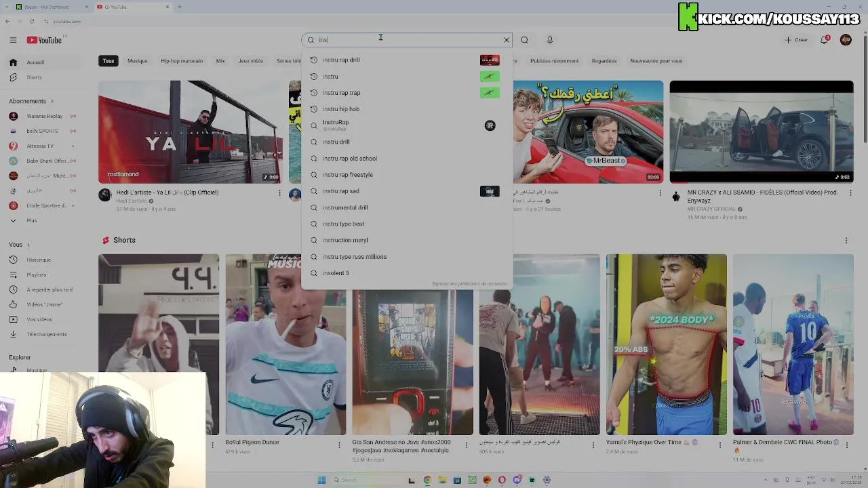Viewport: 868px width, 488px height.
Task: Open Historique in the sidebar
Action: point(44,260)
